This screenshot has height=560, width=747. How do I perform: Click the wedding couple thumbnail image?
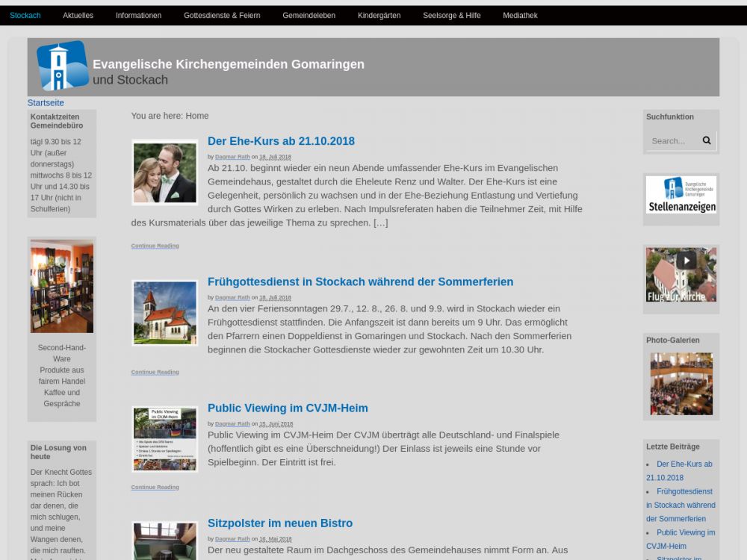tap(164, 172)
